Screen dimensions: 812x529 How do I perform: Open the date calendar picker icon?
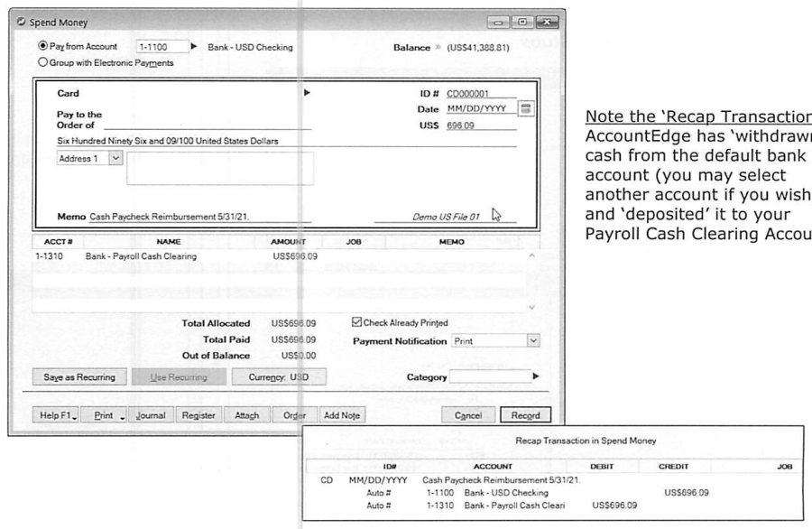(526, 109)
